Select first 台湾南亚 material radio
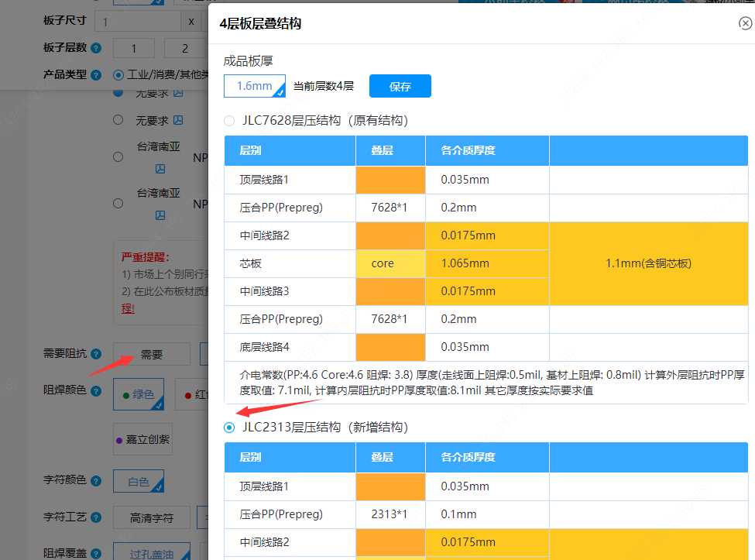This screenshot has width=755, height=560. [x=118, y=156]
